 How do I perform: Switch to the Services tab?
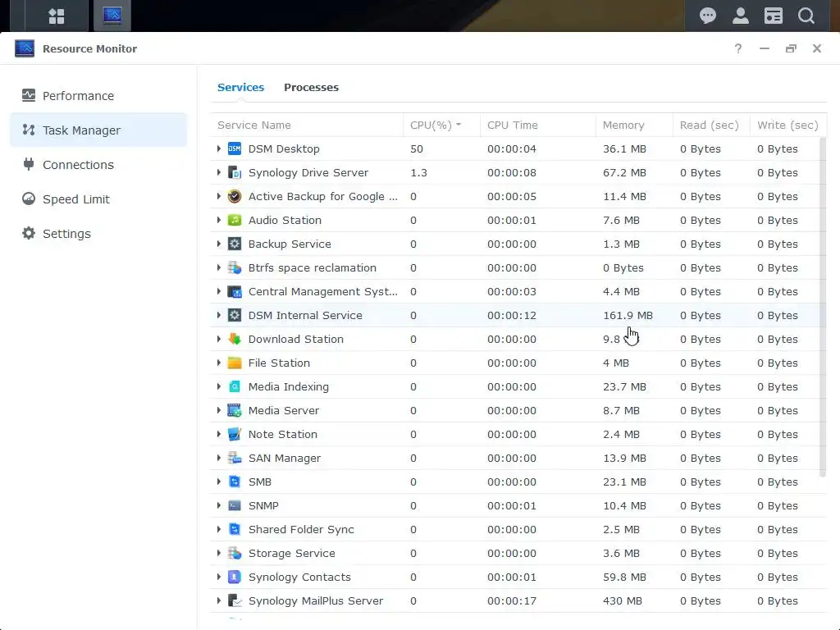240,87
